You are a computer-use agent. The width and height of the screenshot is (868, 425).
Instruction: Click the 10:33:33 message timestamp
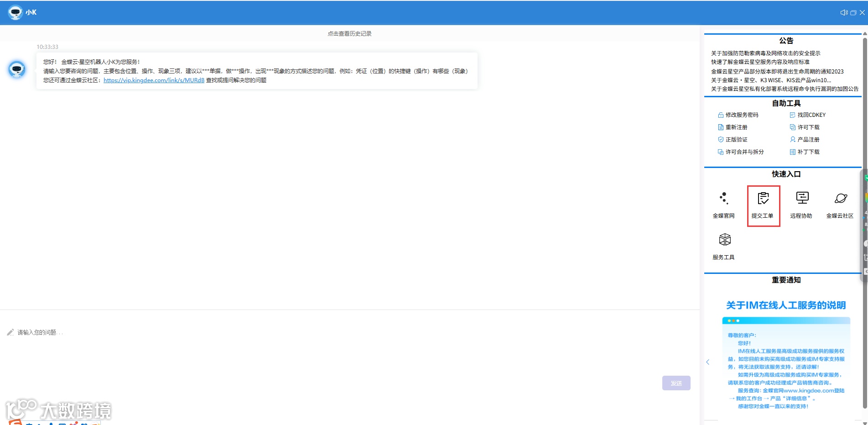point(47,47)
